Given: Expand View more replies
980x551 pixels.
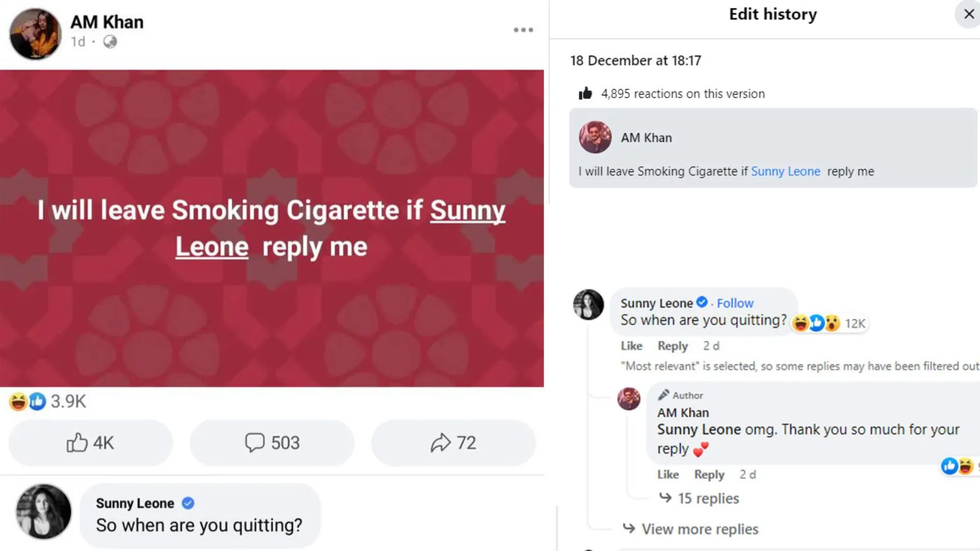Looking at the screenshot, I should (699, 529).
